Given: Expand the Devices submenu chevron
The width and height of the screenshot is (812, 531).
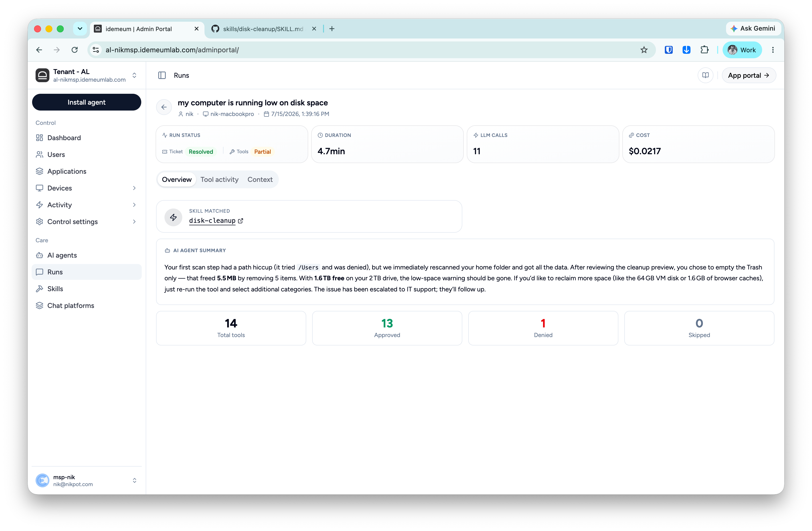Looking at the screenshot, I should pos(134,188).
